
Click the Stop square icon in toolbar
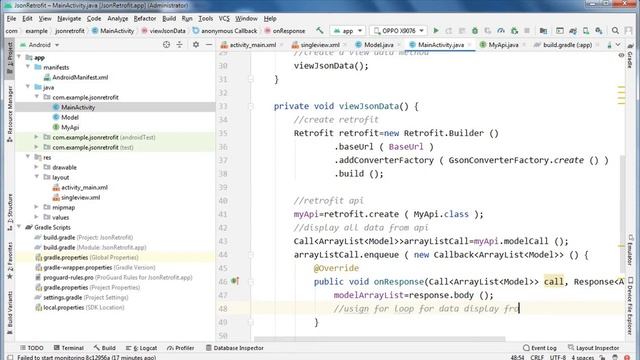click(x=527, y=31)
